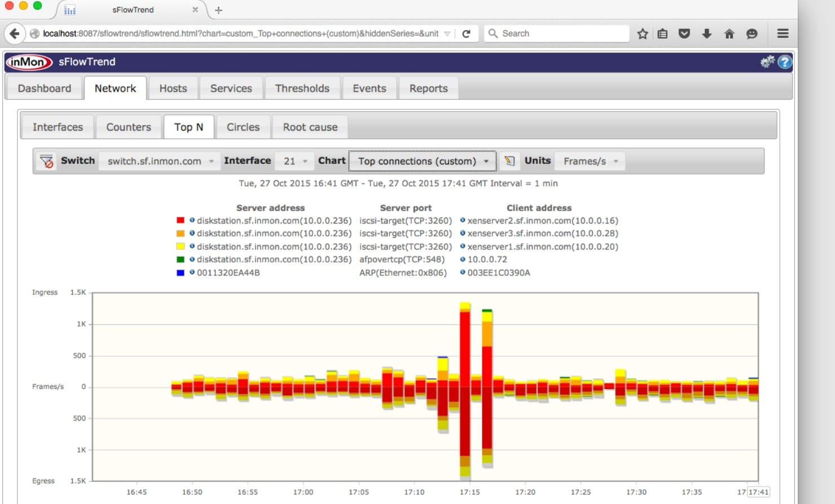This screenshot has width=835, height=504.
Task: Go to the Services tab
Action: (231, 88)
